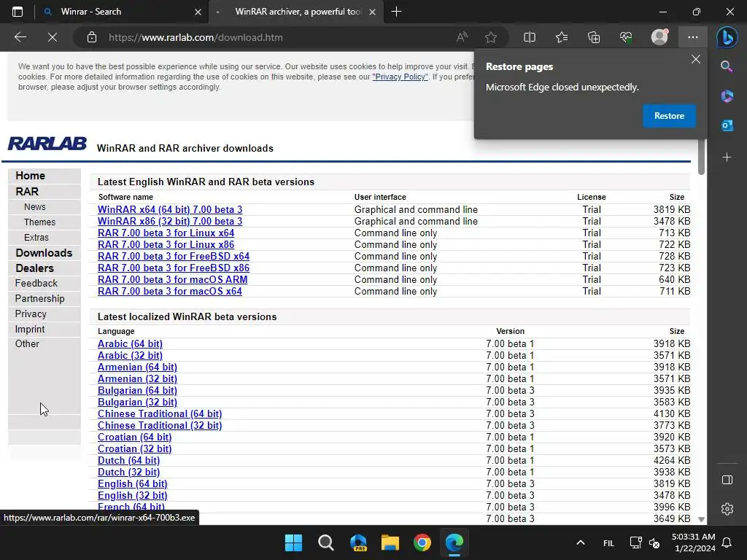Open split screen view

(530, 37)
